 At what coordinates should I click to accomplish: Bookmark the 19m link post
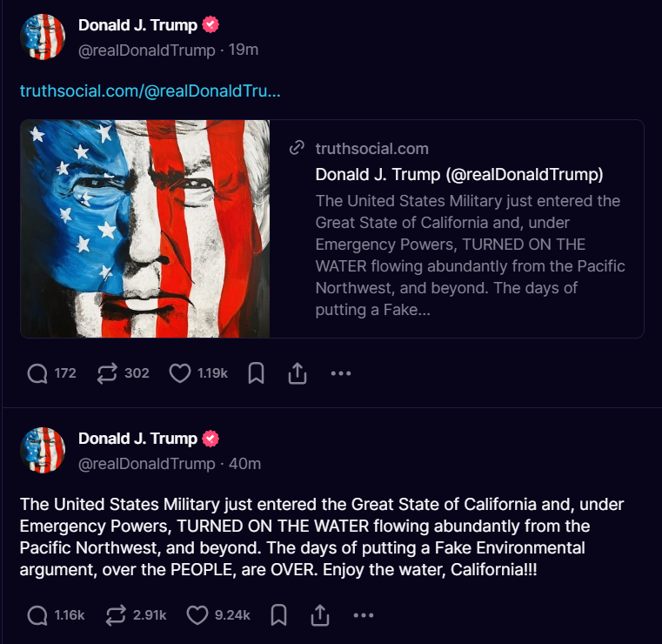(x=256, y=373)
